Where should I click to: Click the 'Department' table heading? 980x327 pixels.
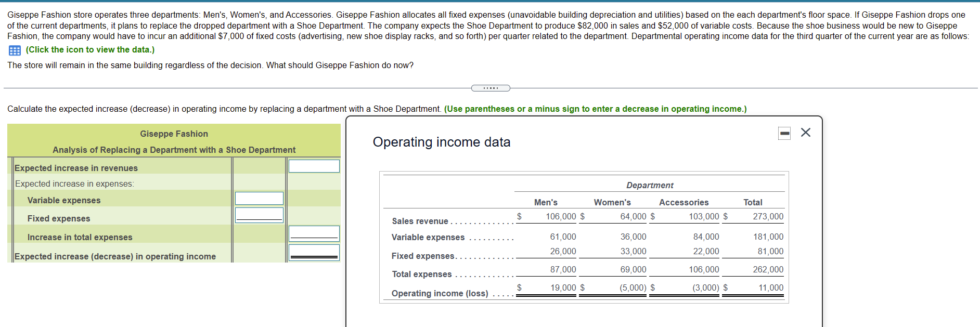(x=649, y=185)
